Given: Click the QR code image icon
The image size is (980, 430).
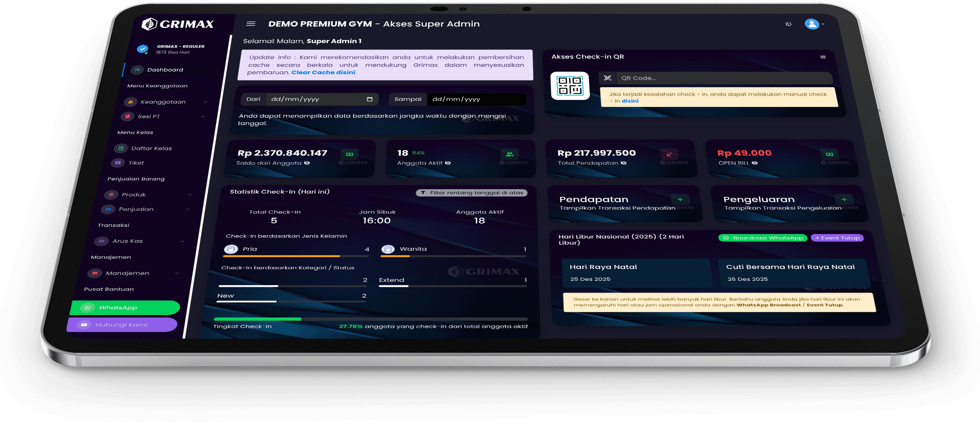Looking at the screenshot, I should tap(570, 86).
